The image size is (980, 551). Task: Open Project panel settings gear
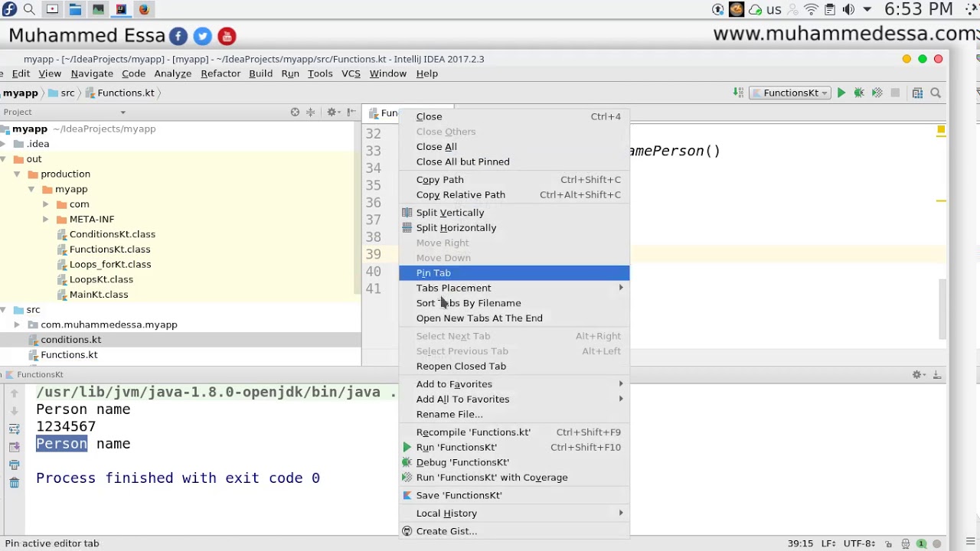(332, 112)
